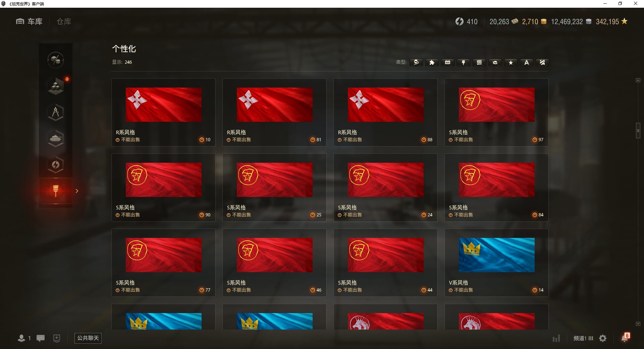644x349 pixels.
Task: Switch to the 车库 garage tab
Action: pyautogui.click(x=29, y=21)
